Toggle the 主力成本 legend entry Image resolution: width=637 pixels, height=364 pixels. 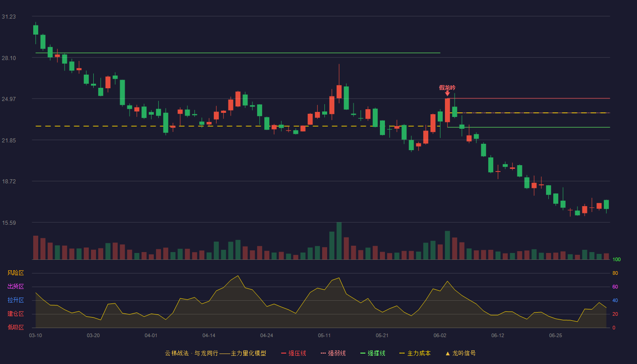tap(415, 353)
